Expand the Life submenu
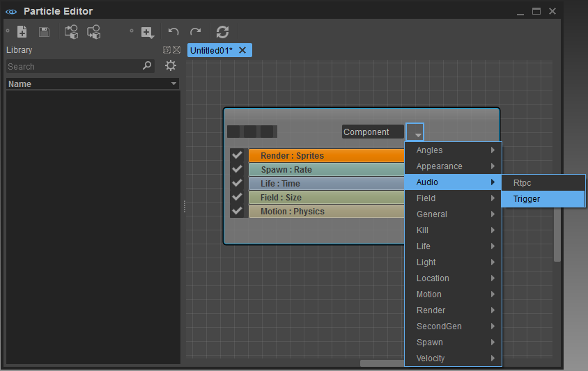588x371 pixels. coord(453,246)
